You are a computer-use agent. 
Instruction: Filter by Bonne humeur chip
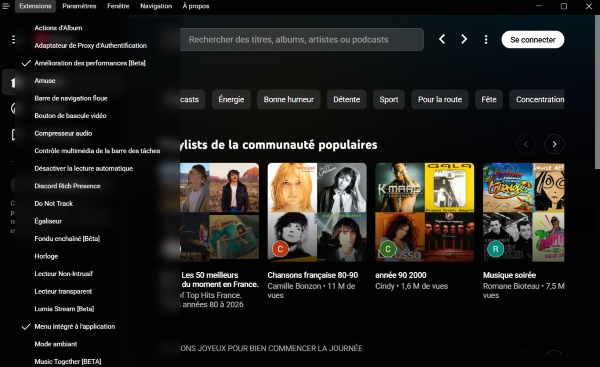click(x=289, y=99)
